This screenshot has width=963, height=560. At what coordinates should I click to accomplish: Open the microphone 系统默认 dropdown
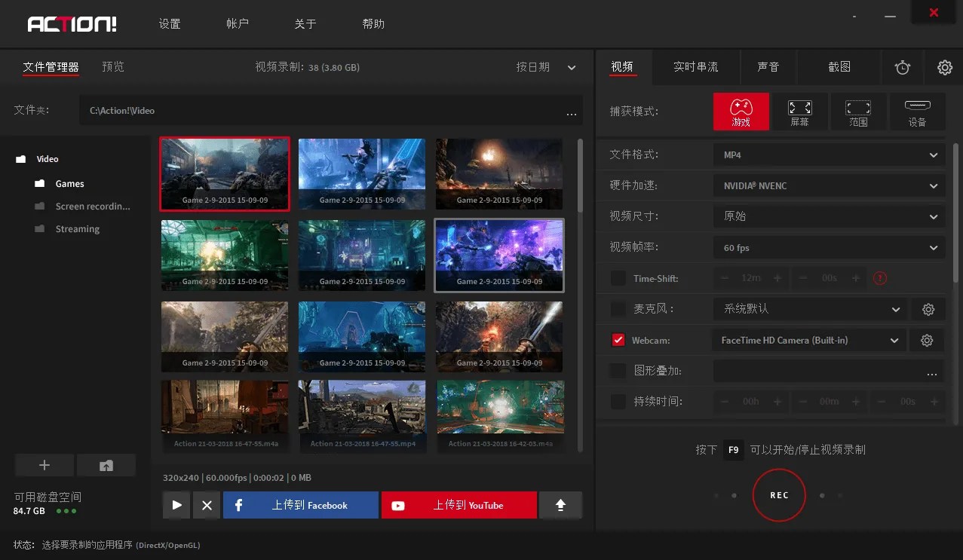[x=810, y=309]
